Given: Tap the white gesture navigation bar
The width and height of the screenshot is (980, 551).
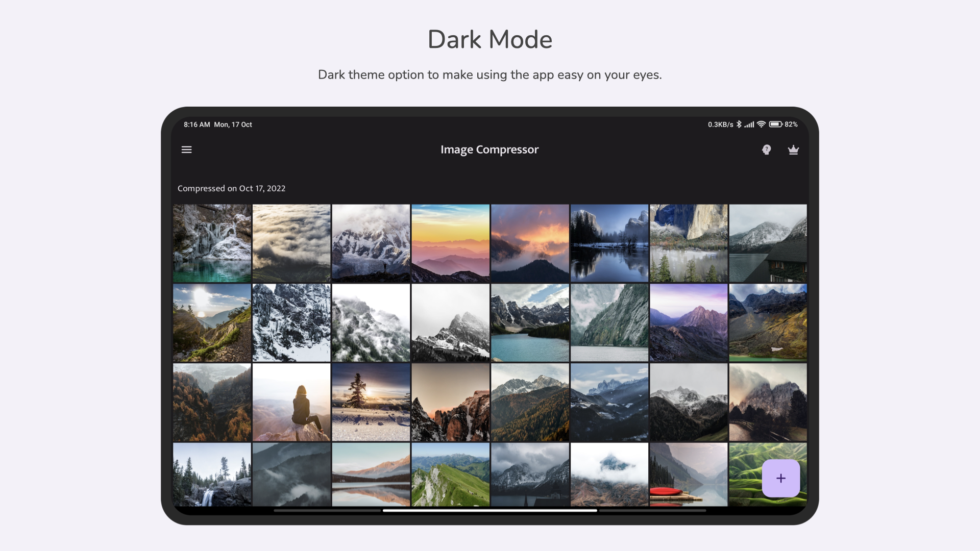Looking at the screenshot, I should tap(489, 510).
